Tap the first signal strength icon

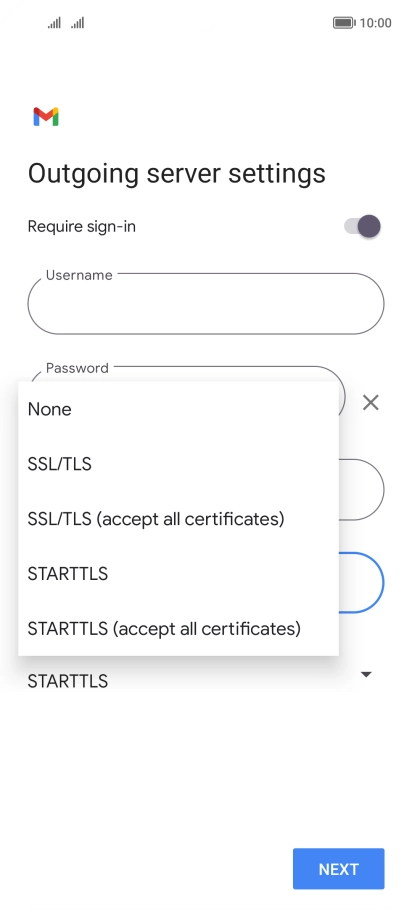(x=55, y=23)
